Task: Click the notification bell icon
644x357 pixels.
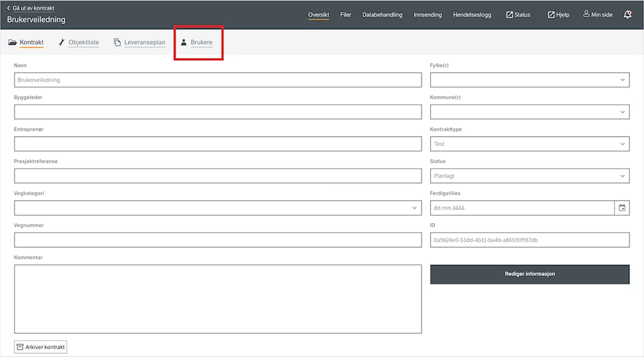Action: point(627,15)
